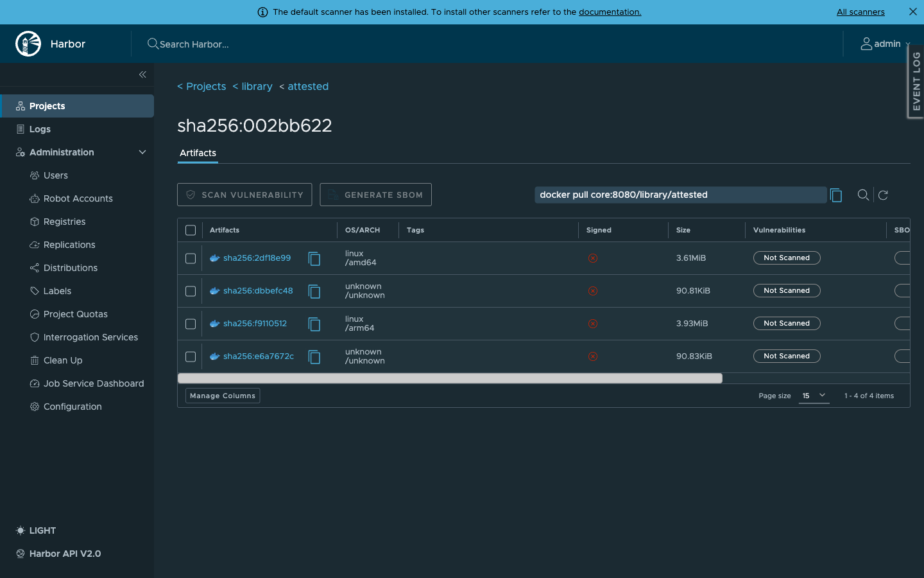
Task: Copy digest for sha256:e6a7672c
Action: click(x=314, y=356)
